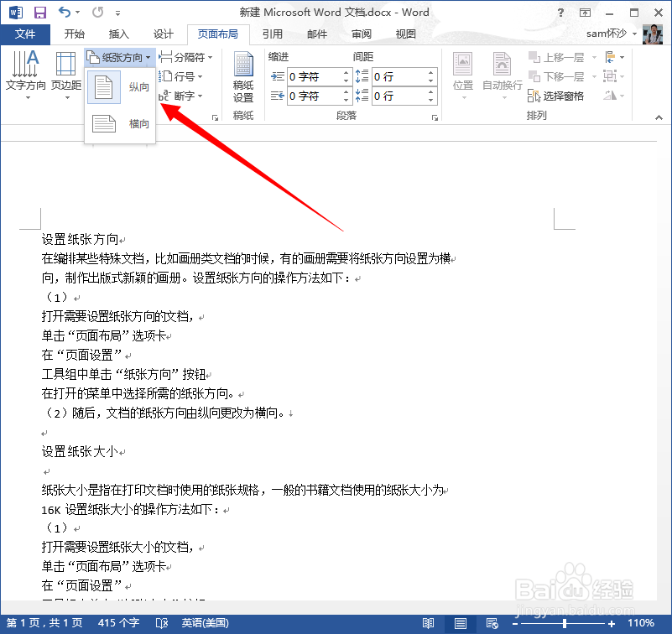Click 上移一层 bring forward
Screen dimensions: 672x634
[556, 57]
